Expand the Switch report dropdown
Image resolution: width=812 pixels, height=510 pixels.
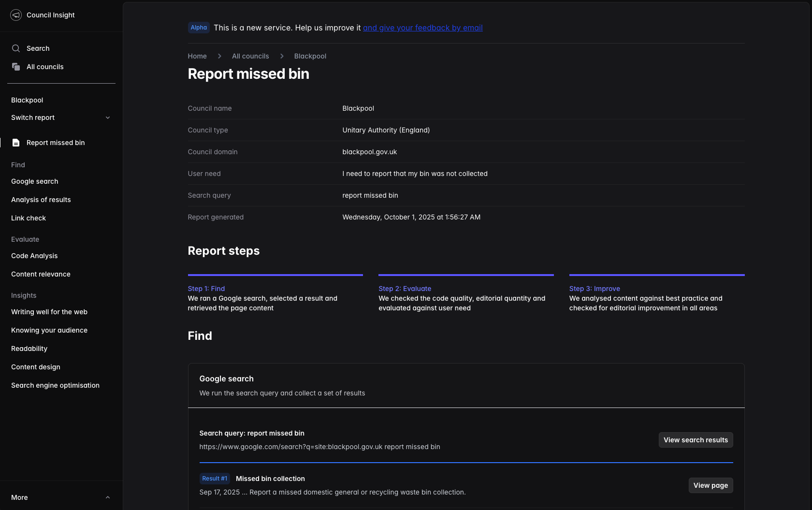(108, 117)
